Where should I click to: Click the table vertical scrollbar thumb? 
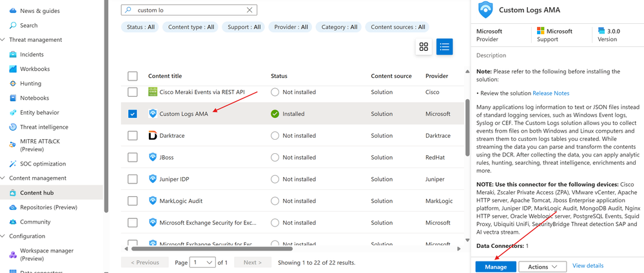point(467,127)
